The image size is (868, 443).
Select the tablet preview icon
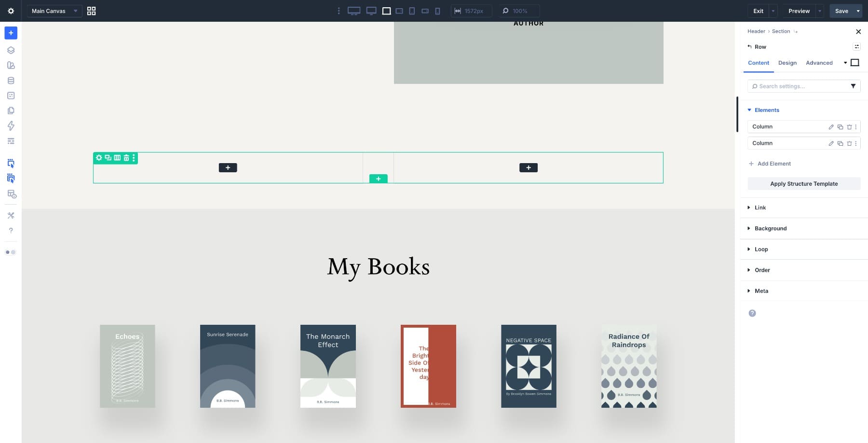[412, 11]
